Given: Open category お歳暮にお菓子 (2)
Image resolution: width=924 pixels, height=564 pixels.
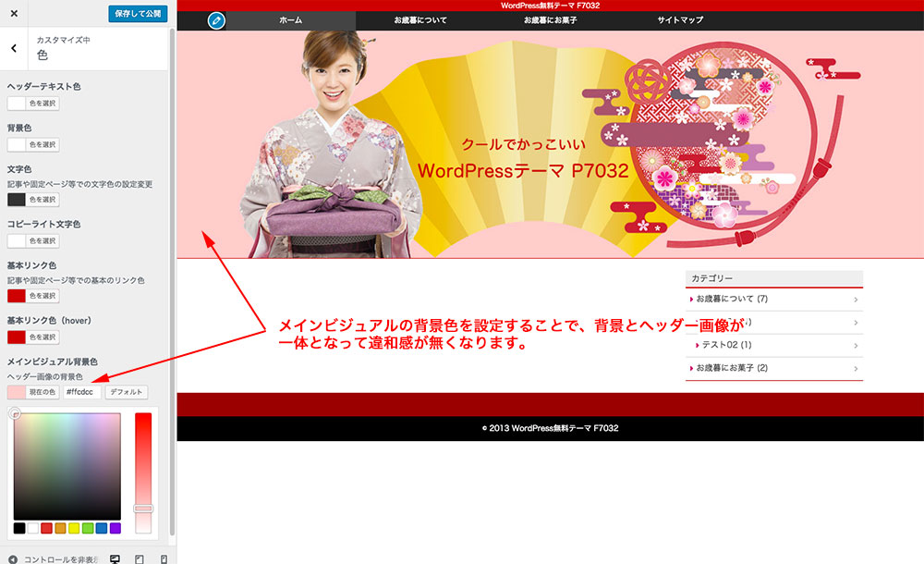Looking at the screenshot, I should tap(732, 368).
